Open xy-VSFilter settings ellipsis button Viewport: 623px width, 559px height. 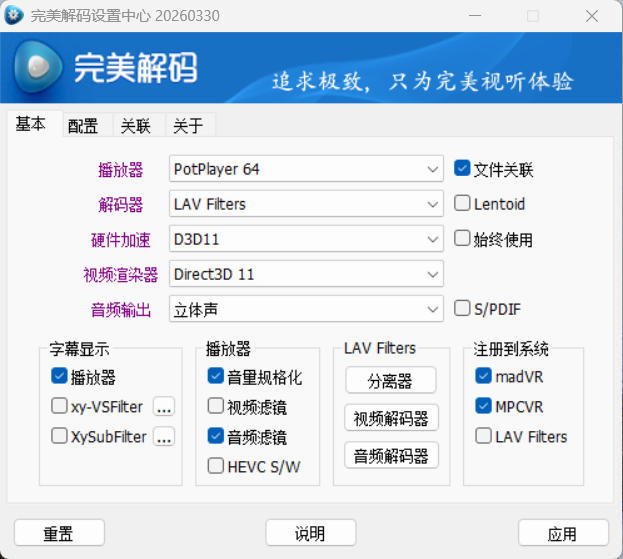click(x=164, y=407)
